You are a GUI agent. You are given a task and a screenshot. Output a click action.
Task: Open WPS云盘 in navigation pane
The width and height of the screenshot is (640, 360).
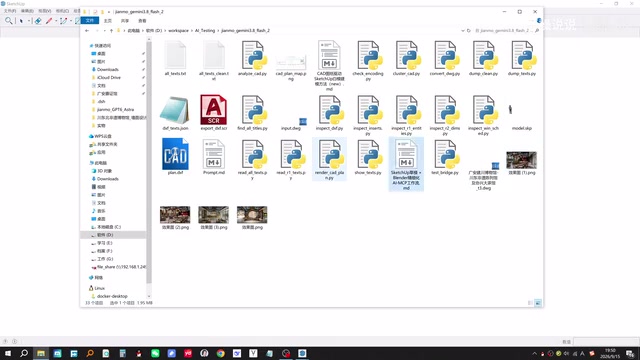click(103, 136)
